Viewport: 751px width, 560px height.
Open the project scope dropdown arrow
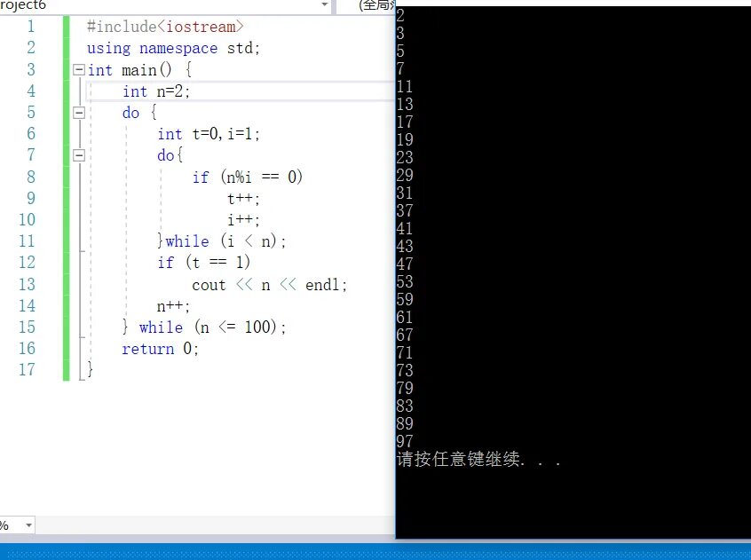point(324,4)
